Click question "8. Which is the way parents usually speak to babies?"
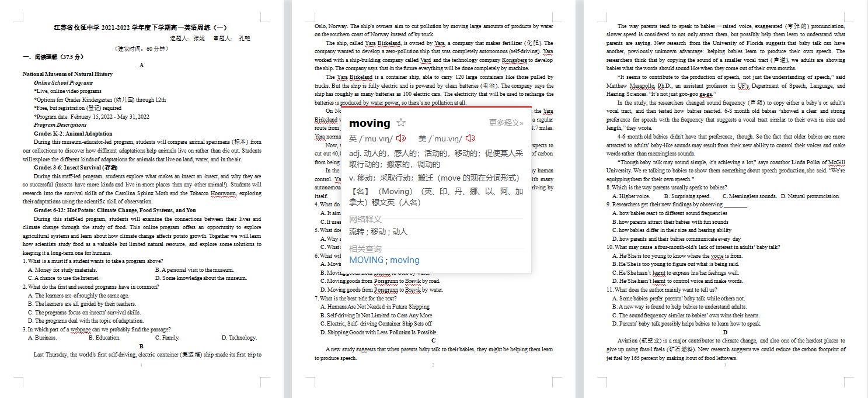 coord(666,188)
